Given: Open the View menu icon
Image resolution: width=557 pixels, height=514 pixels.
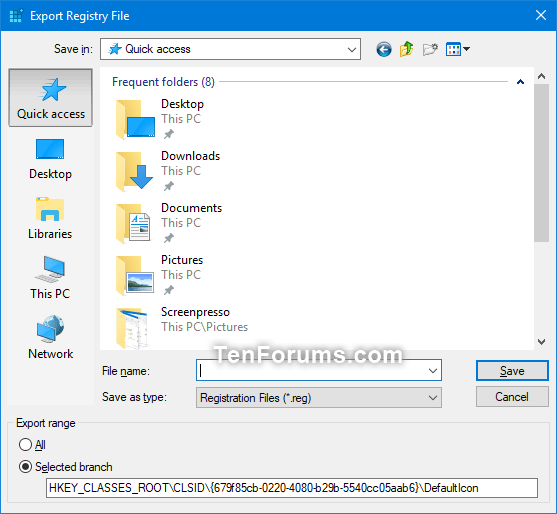Looking at the screenshot, I should click(453, 49).
